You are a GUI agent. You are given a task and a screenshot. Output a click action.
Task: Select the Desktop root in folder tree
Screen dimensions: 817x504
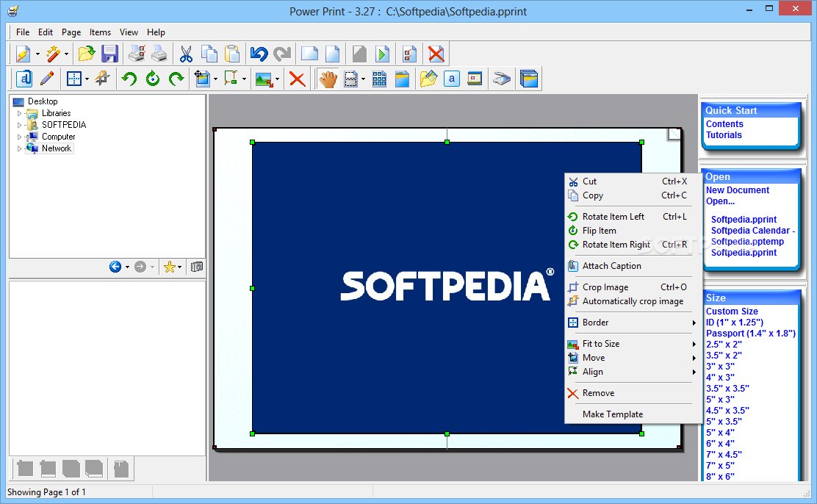[x=43, y=101]
